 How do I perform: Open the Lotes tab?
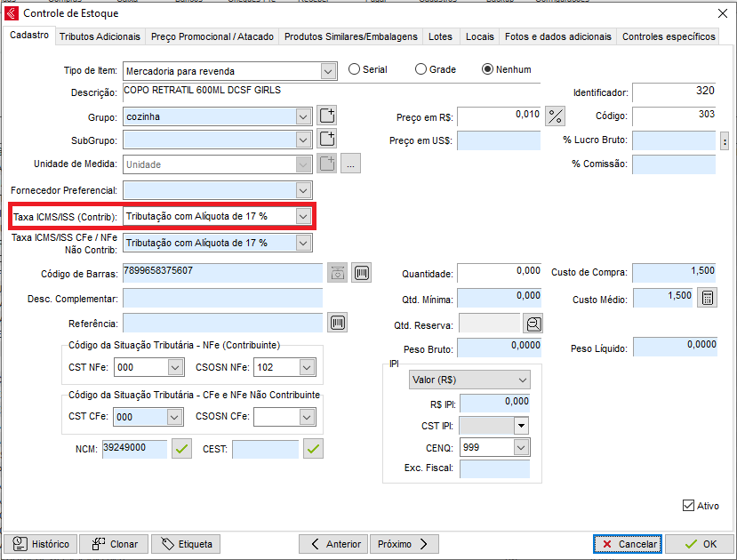(x=440, y=36)
